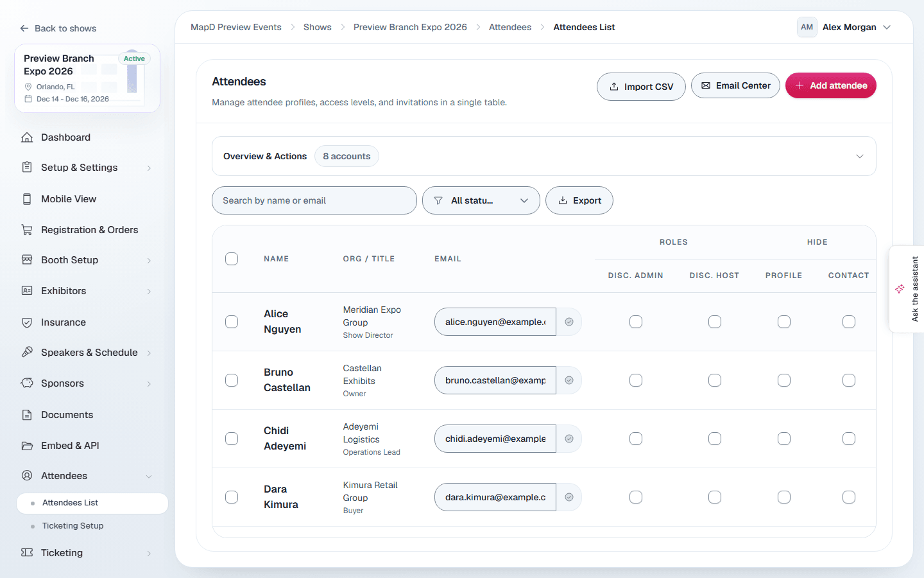Expand the Setup & Settings submenu
The height and width of the screenshot is (578, 924).
149,168
